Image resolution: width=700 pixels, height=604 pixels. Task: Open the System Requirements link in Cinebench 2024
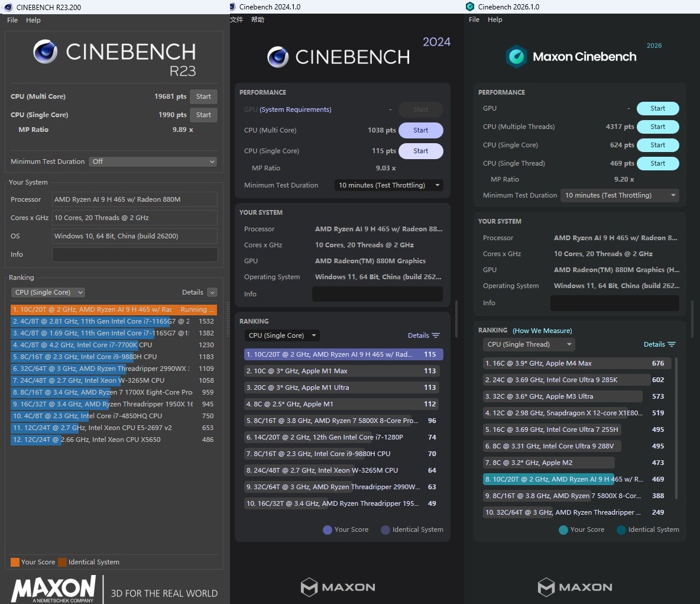pos(295,109)
